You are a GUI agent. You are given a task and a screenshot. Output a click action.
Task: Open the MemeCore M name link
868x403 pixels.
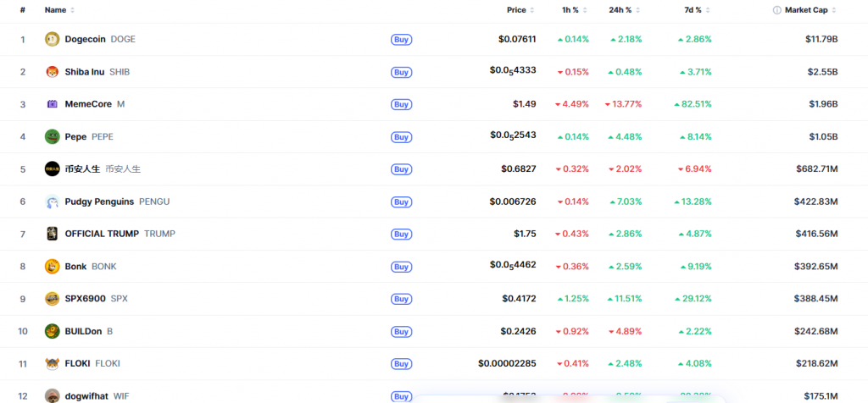click(95, 104)
